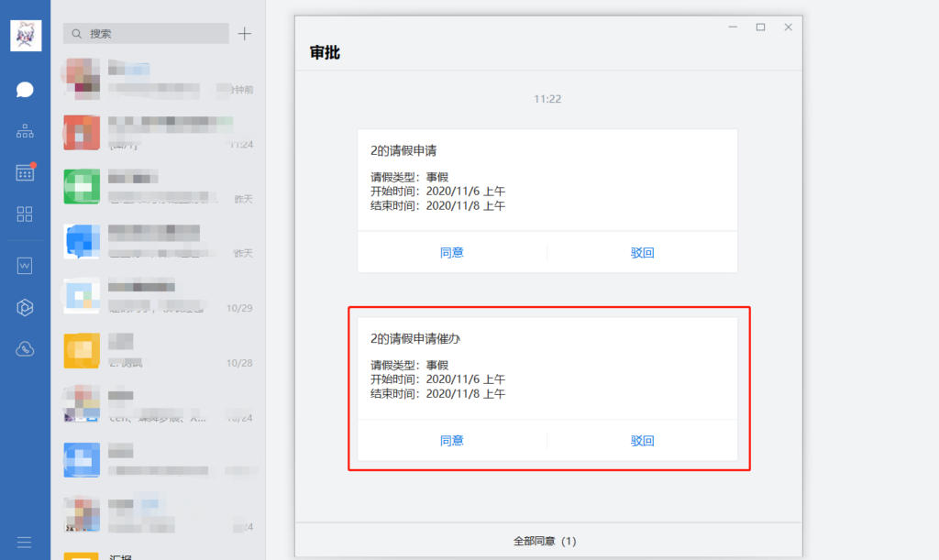The height and width of the screenshot is (560, 939).
Task: Open the cloud drive icon in sidebar
Action: [25, 347]
